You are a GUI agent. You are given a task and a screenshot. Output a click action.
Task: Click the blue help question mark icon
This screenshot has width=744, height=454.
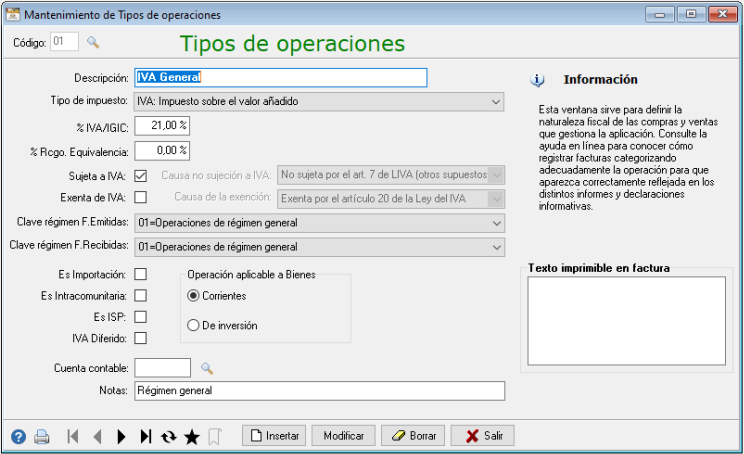click(x=18, y=436)
